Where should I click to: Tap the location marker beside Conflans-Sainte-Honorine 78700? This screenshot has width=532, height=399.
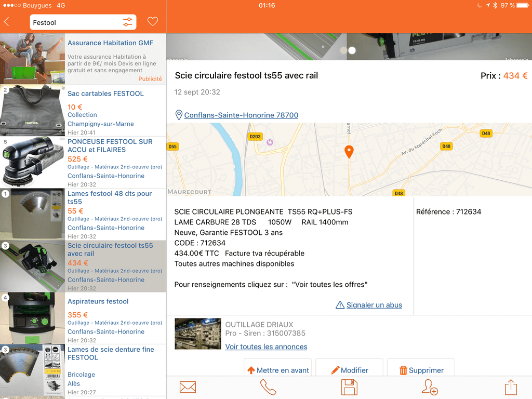click(179, 115)
